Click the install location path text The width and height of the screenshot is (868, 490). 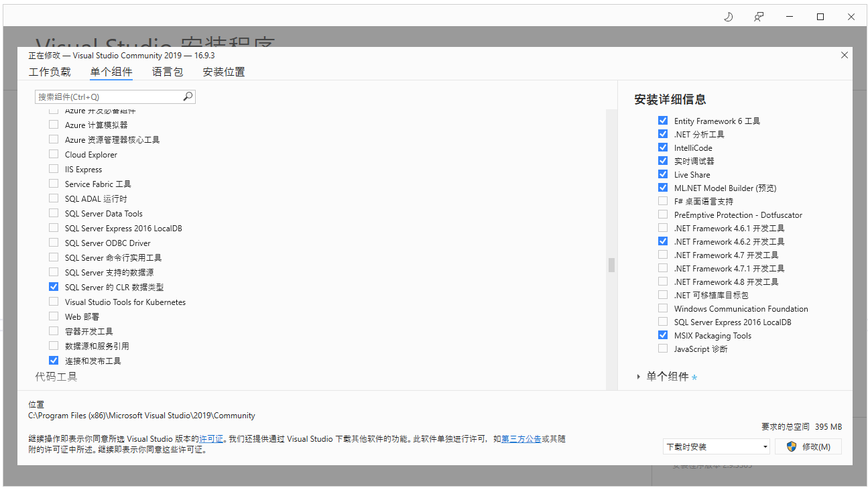tap(142, 416)
